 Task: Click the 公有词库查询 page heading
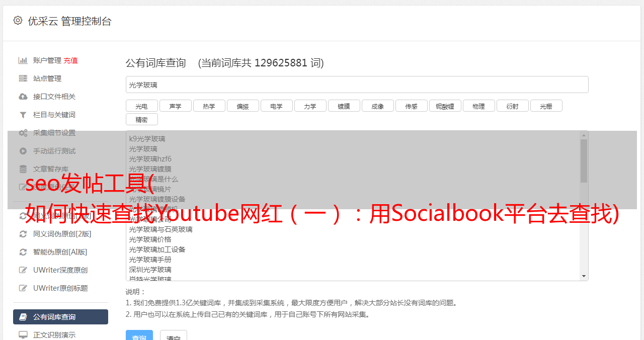[156, 63]
